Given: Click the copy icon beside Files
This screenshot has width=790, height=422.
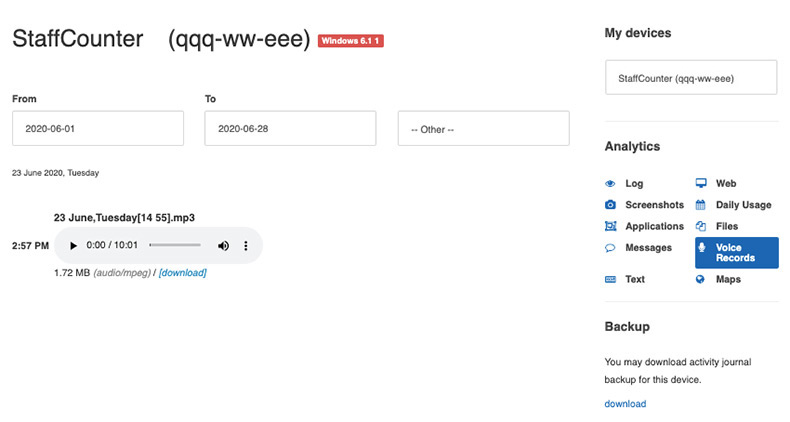Looking at the screenshot, I should pyautogui.click(x=700, y=226).
